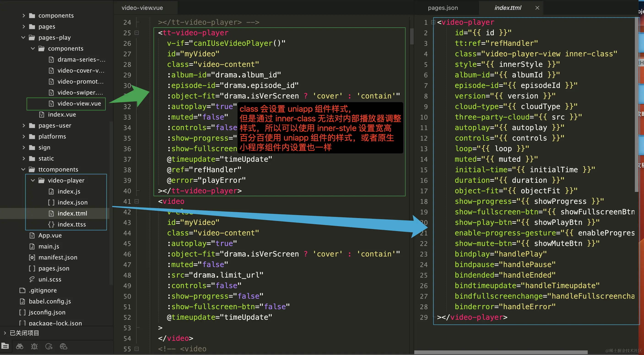This screenshot has width=644, height=355.
Task: Open the binoculars search panel icon
Action: 20,346
